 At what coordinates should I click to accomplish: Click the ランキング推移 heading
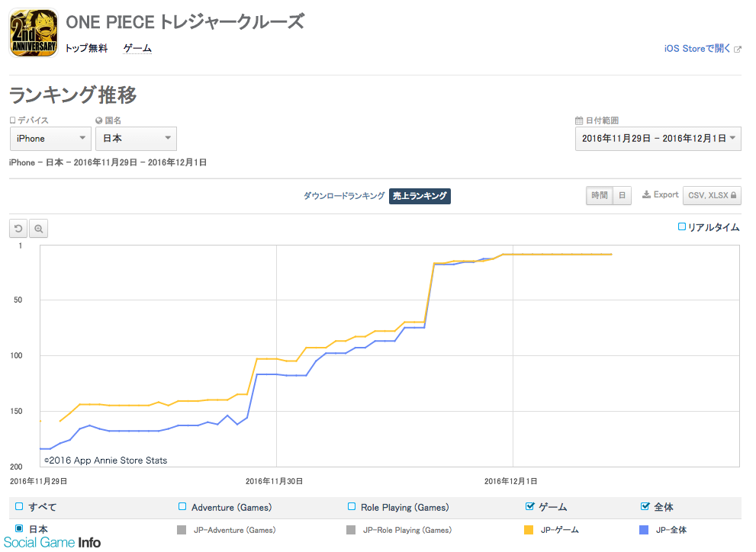pyautogui.click(x=73, y=95)
